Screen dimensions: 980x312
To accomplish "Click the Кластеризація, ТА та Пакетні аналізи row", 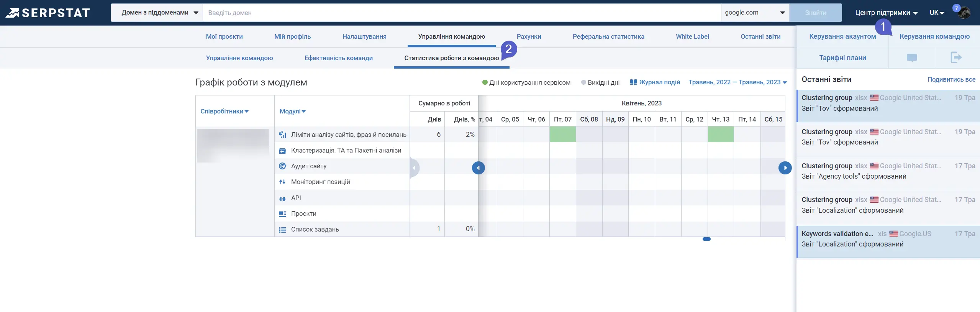I will (342, 151).
